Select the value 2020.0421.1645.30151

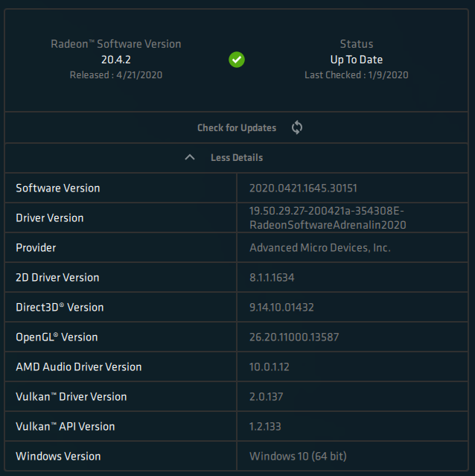click(303, 188)
